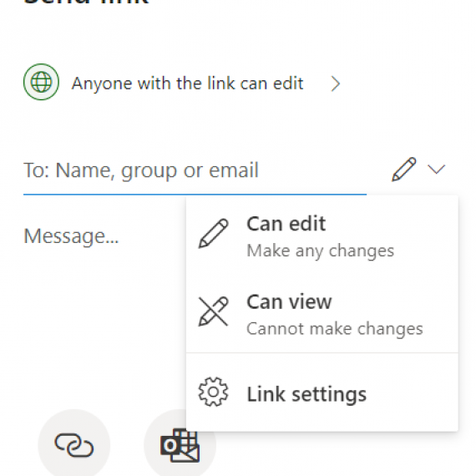Select the Can edit menu option
Image resolution: width=476 pixels, height=476 pixels.
pyautogui.click(x=322, y=235)
